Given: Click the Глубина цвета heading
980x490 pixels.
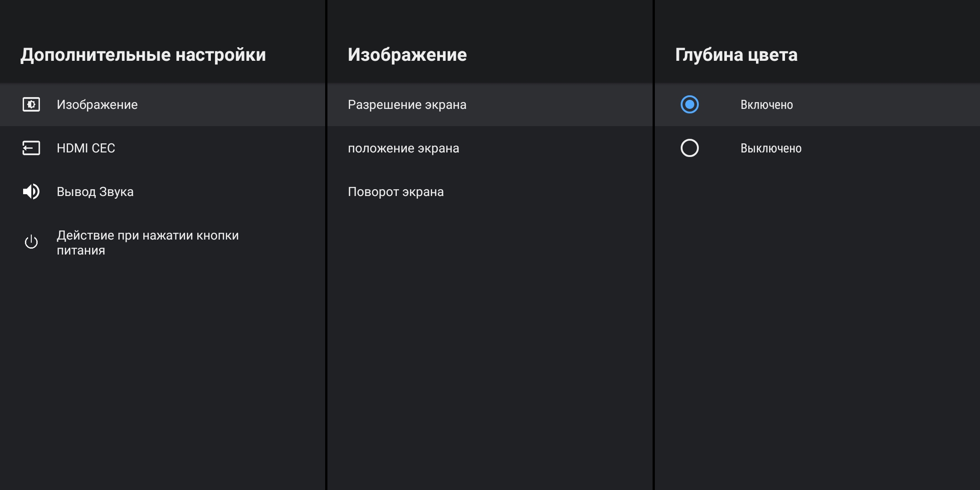Looking at the screenshot, I should pos(736,54).
